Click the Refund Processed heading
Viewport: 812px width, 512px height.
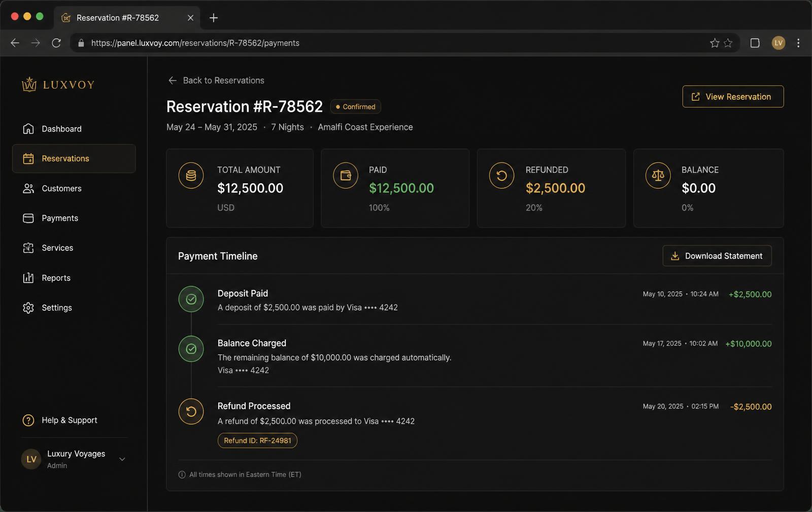click(x=254, y=406)
